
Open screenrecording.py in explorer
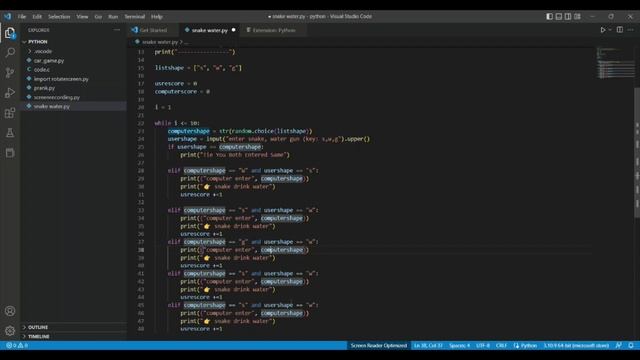pyautogui.click(x=57, y=97)
